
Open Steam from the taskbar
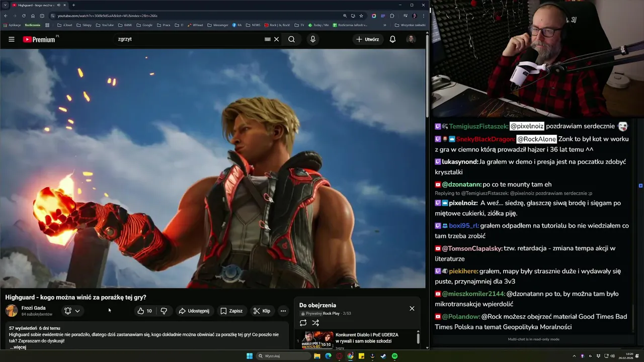point(383,356)
